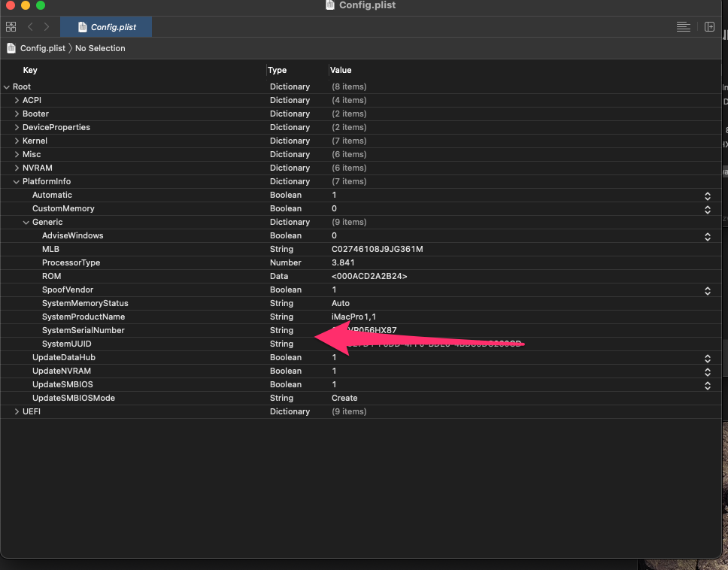Click the Create value of UpdateSMBIOSMode
The width and height of the screenshot is (728, 570).
344,398
